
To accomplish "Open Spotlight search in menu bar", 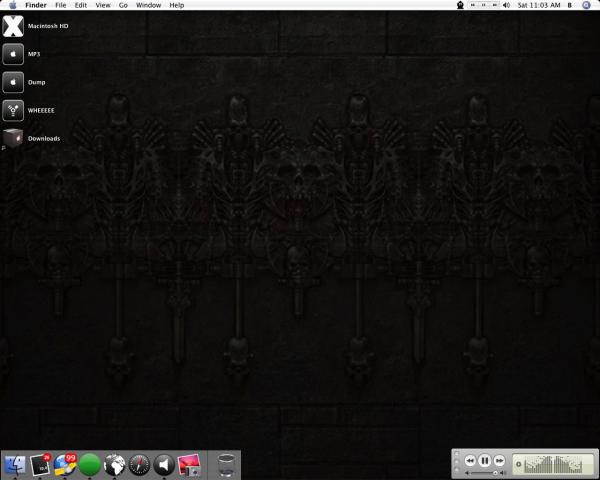I will tap(586, 5).
